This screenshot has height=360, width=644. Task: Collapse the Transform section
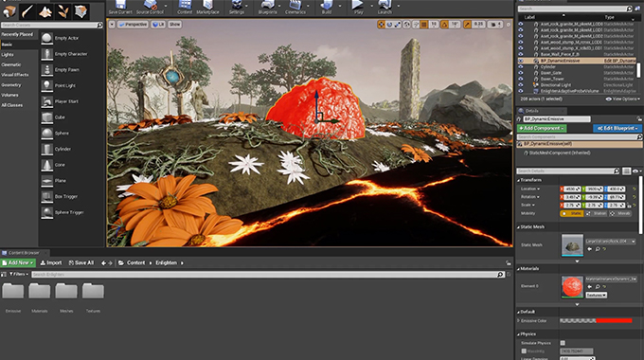[518, 180]
